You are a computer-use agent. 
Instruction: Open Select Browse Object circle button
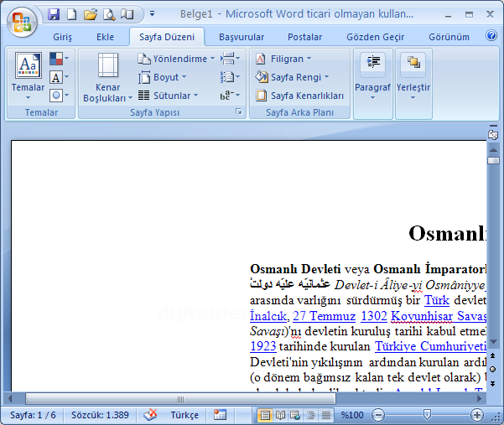click(x=492, y=369)
